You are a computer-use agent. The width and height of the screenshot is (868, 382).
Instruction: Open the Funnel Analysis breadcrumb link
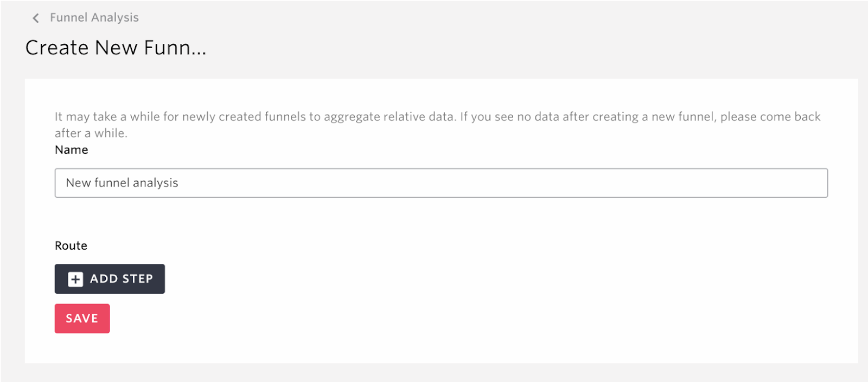(x=94, y=17)
